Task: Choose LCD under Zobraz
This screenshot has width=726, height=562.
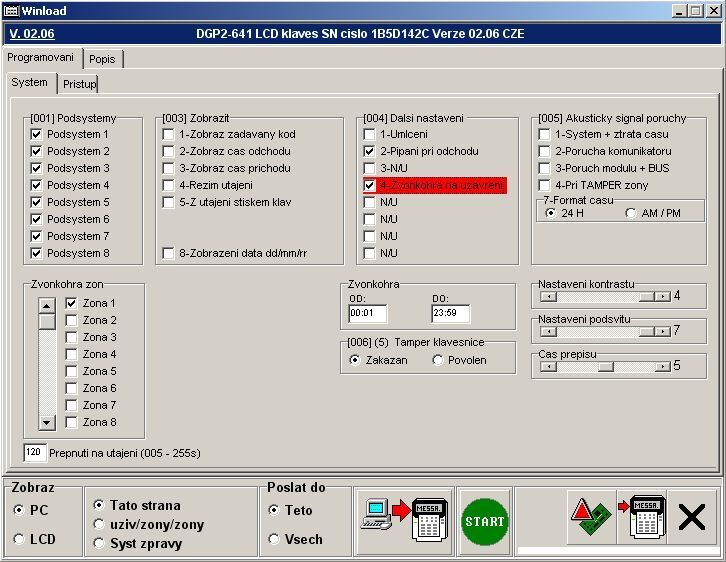Action: 20,540
